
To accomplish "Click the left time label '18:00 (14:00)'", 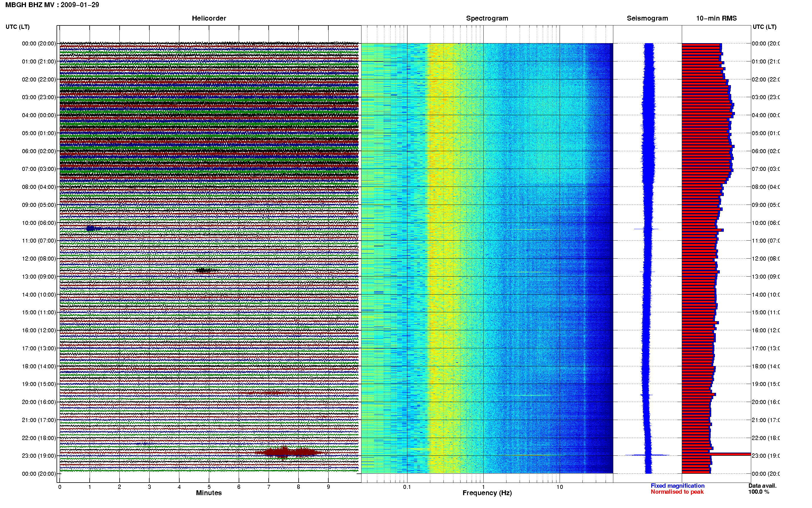I will (39, 366).
